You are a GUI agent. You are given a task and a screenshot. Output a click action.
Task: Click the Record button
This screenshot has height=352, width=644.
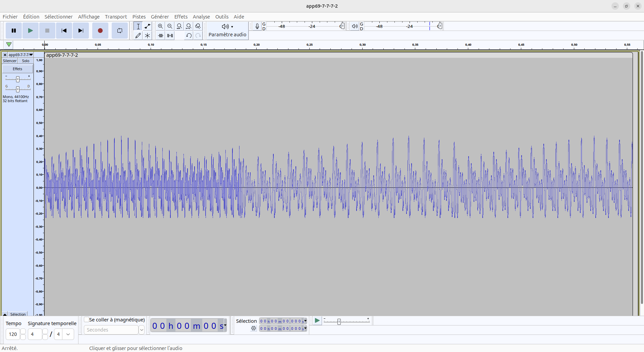pyautogui.click(x=100, y=31)
